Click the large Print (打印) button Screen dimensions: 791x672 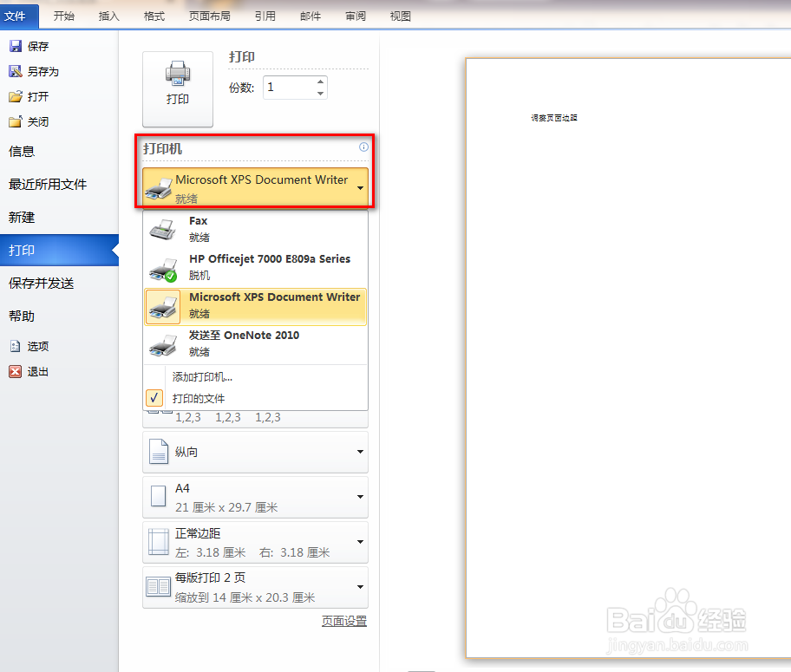(178, 88)
